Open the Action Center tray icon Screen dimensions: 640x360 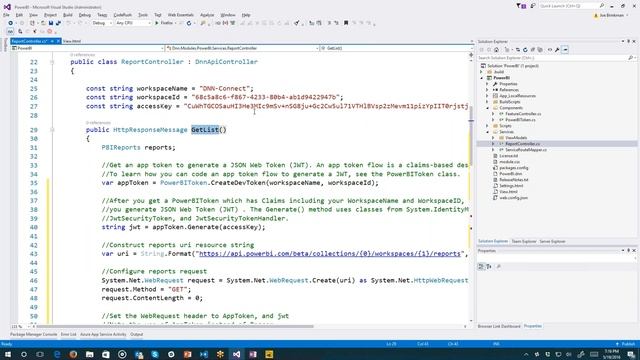pos(631,354)
